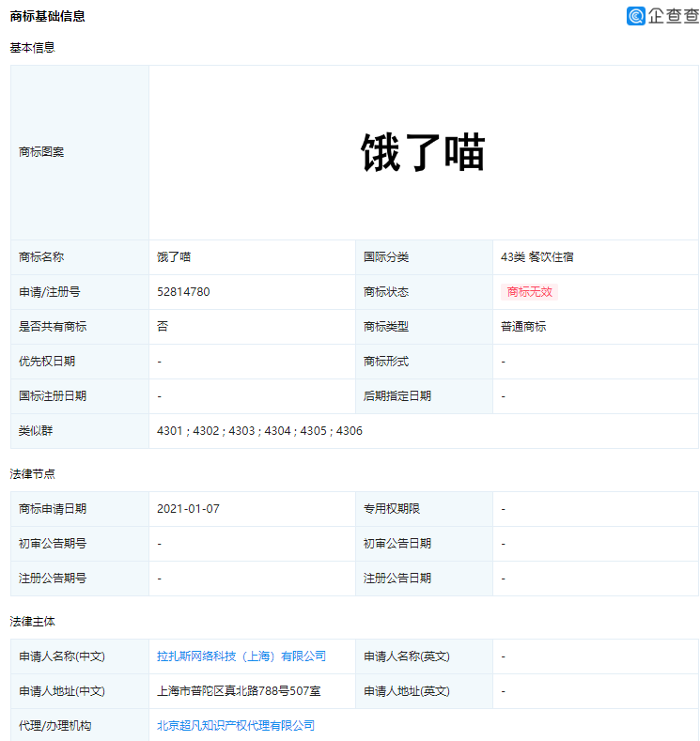Click the 普通商标 trademark type value

523,327
